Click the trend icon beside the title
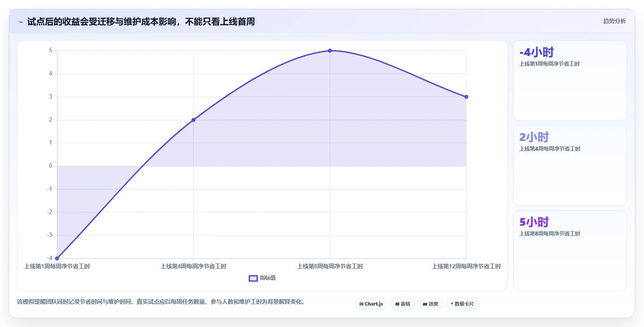 coord(21,21)
